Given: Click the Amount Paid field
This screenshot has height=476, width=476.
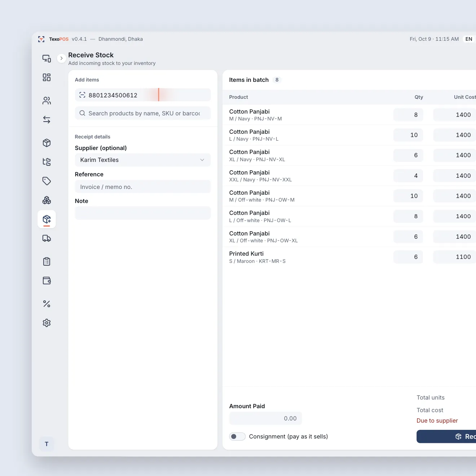Looking at the screenshot, I should point(265,418).
